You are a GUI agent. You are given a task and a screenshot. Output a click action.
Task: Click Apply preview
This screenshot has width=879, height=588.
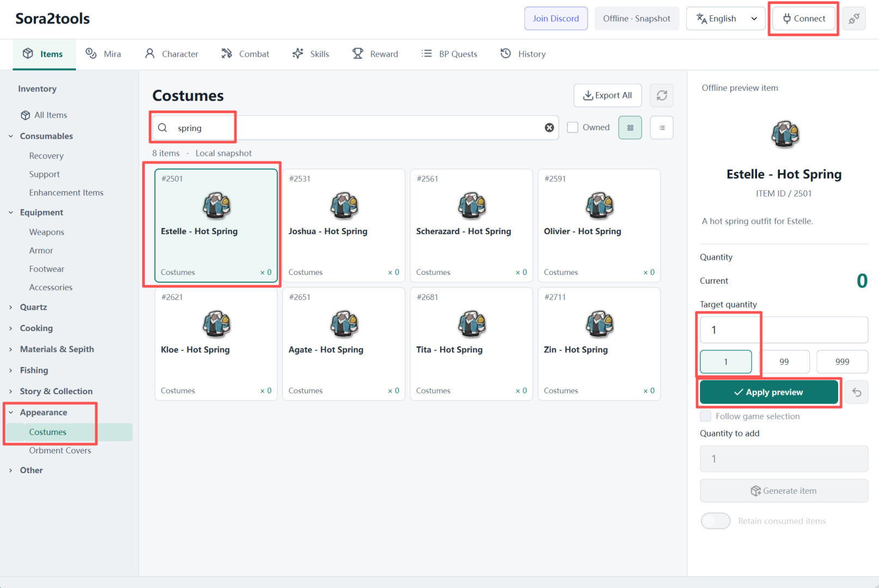pos(769,392)
